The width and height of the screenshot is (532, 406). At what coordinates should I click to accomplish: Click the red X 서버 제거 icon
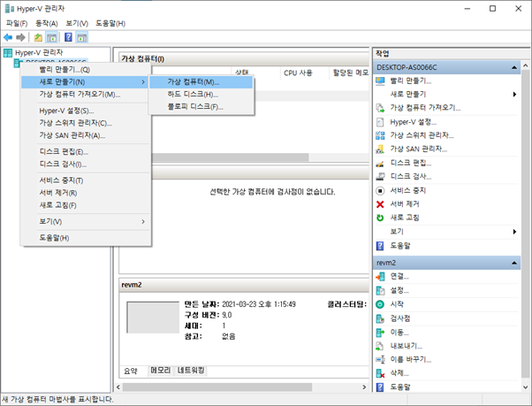(x=380, y=204)
